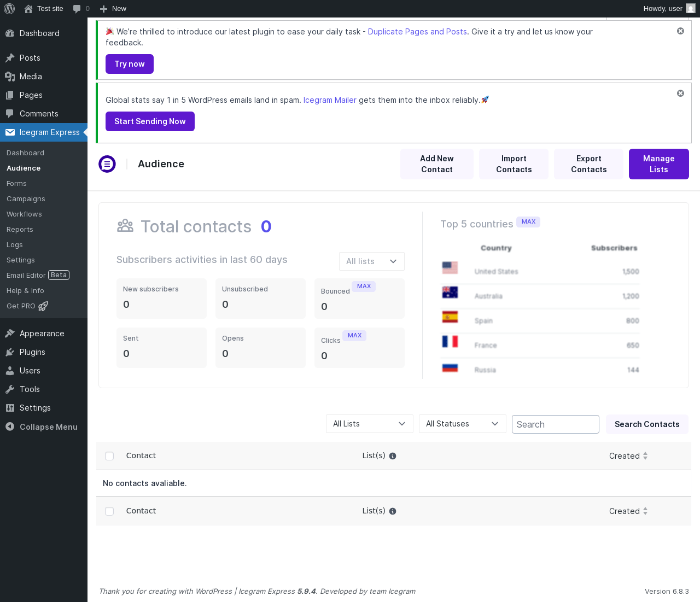Tick the select-all checkbox in table header
The height and width of the screenshot is (602, 700).
click(x=109, y=456)
